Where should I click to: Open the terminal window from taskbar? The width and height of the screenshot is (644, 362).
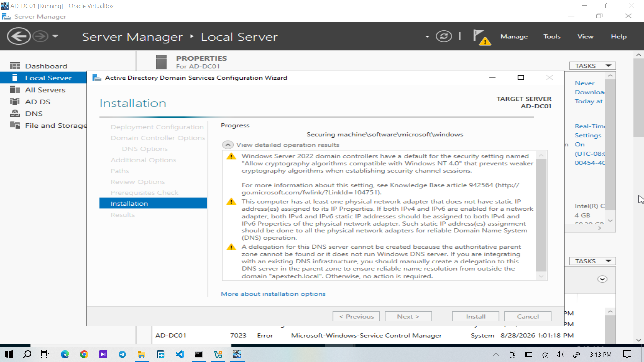[199, 354]
